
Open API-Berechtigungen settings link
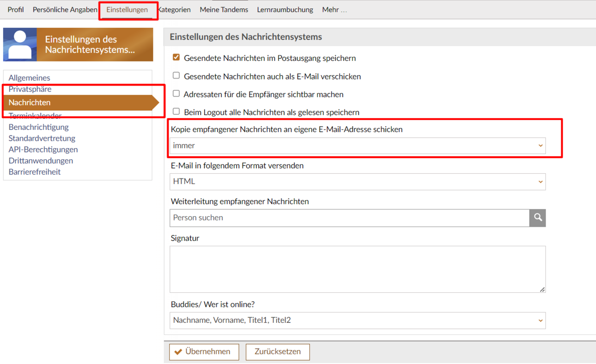pos(43,149)
